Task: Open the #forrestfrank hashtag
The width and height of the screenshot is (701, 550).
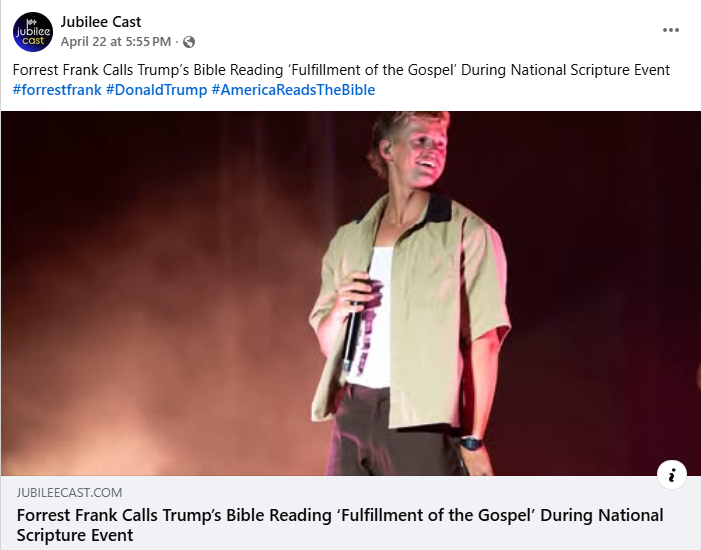Action: tap(57, 90)
